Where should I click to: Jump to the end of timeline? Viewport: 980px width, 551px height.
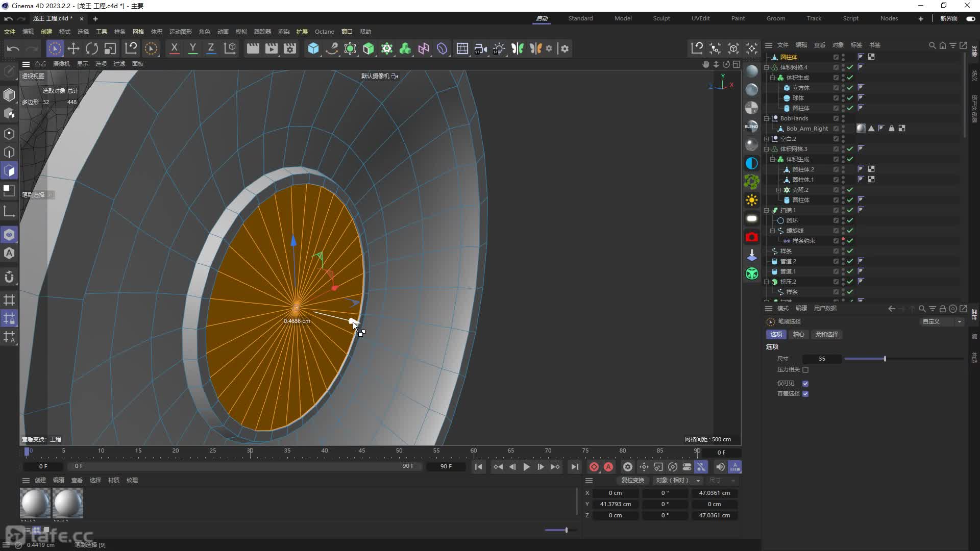click(574, 467)
